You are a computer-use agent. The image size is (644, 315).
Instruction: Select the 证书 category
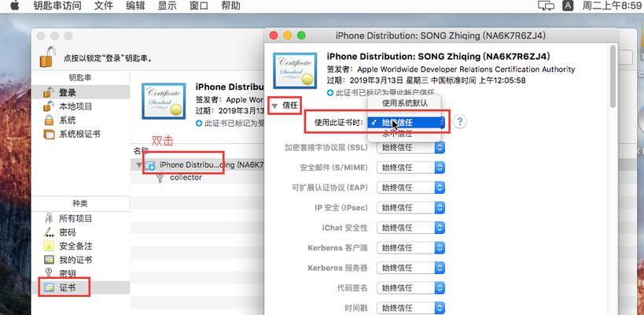pyautogui.click(x=80, y=288)
